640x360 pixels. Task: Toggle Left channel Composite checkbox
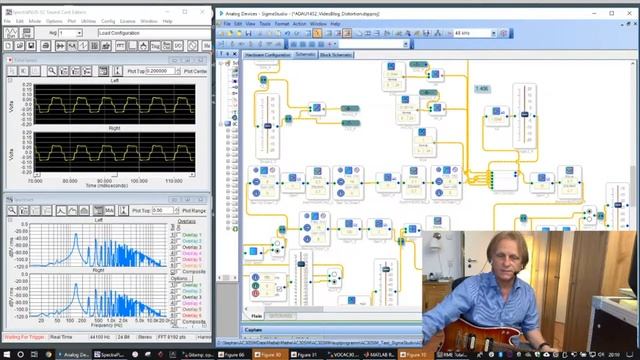[178, 271]
